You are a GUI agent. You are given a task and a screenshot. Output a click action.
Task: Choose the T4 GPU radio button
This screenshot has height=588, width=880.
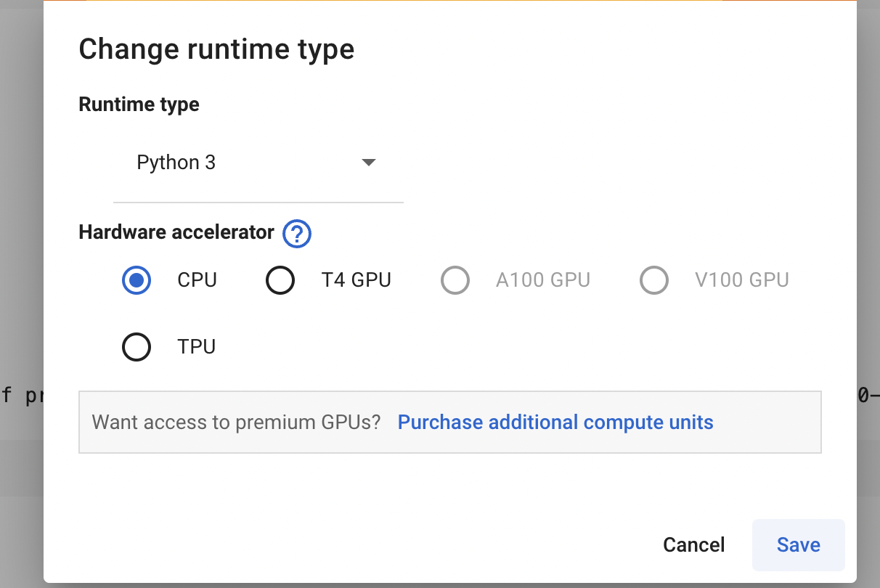pos(280,280)
